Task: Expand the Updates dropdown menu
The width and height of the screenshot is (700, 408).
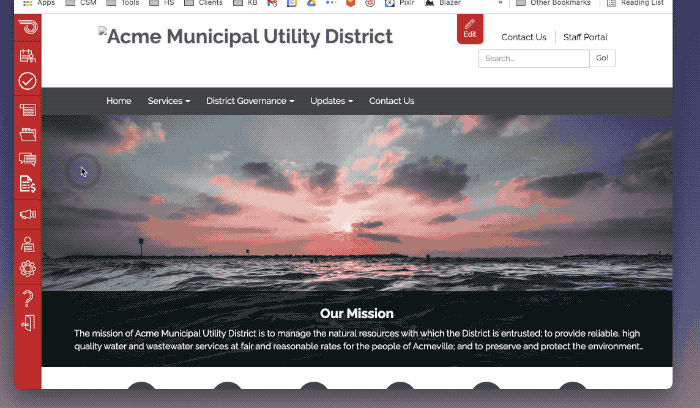Action: pyautogui.click(x=332, y=101)
